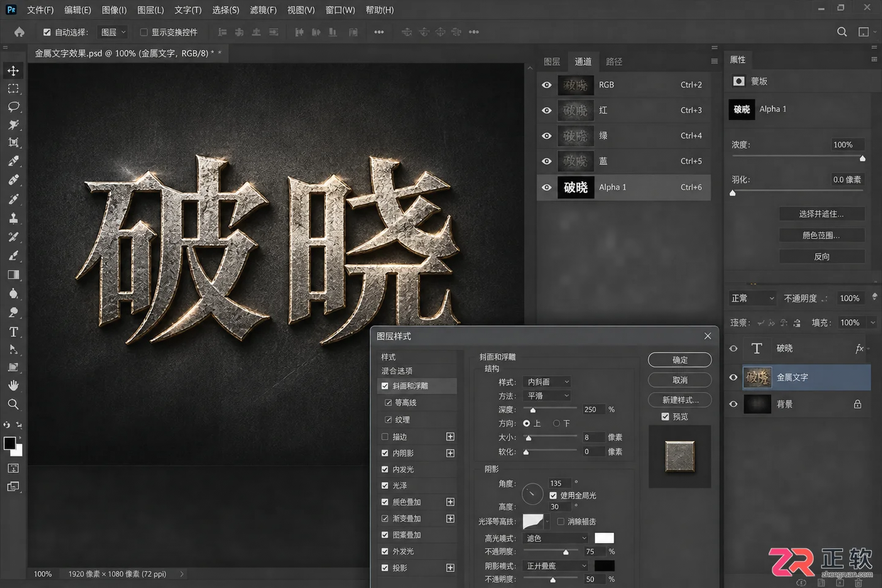The height and width of the screenshot is (588, 882).
Task: Select the Brush tool
Action: [x=13, y=199]
